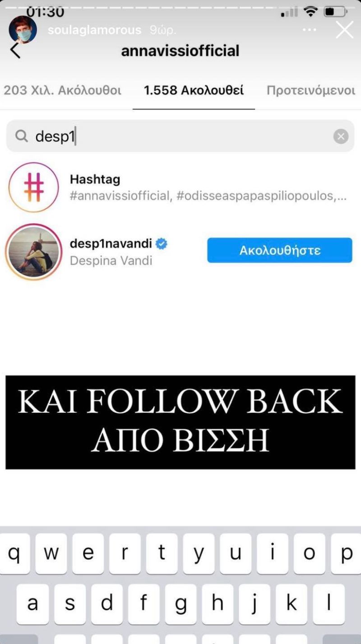This screenshot has width=361, height=644.
Task: Open the Hashtag icon entry
Action: pos(34,187)
